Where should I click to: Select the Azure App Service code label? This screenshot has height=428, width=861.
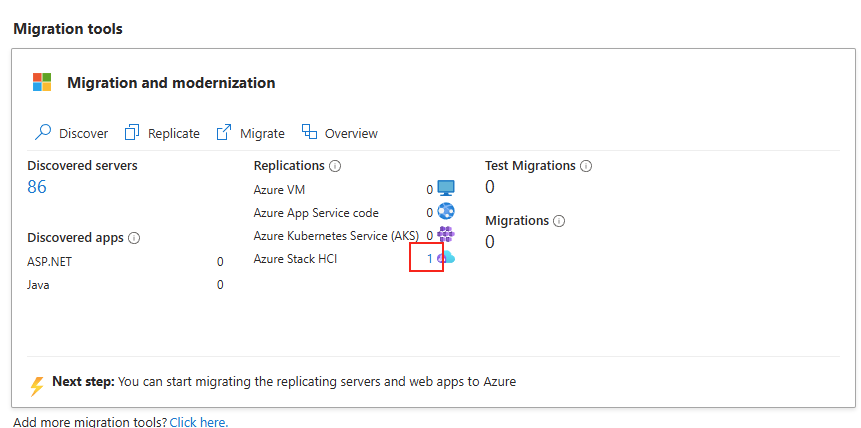316,213
